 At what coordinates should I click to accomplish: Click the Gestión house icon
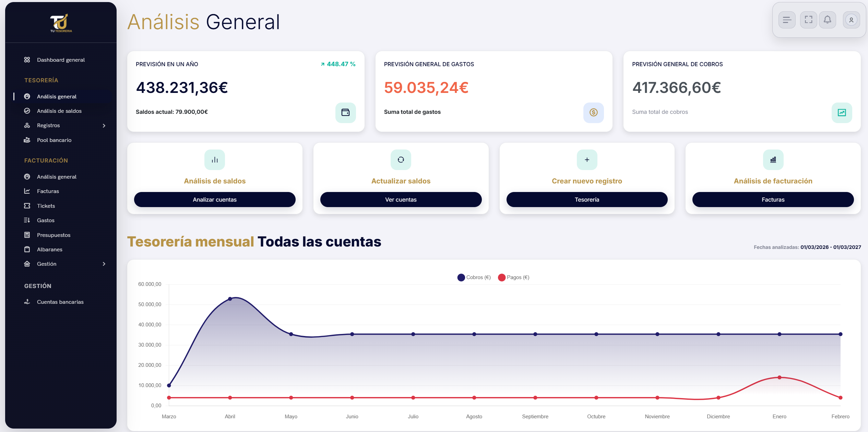click(27, 264)
